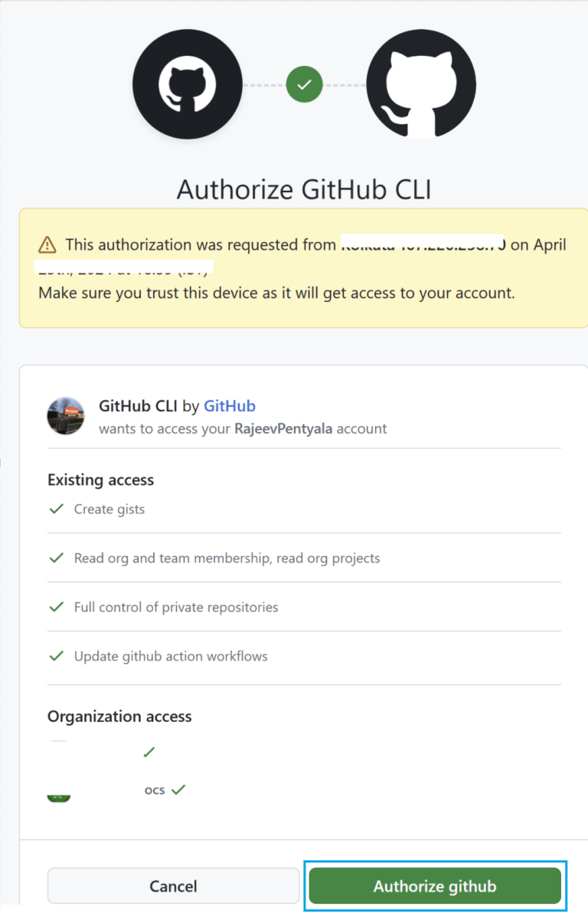Click the Update github action workflows text

171,656
